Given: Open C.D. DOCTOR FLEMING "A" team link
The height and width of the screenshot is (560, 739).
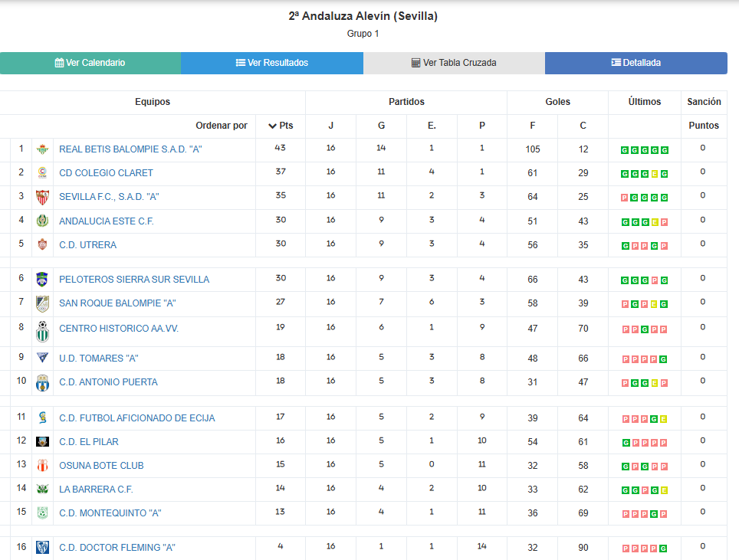Looking at the screenshot, I should (117, 547).
